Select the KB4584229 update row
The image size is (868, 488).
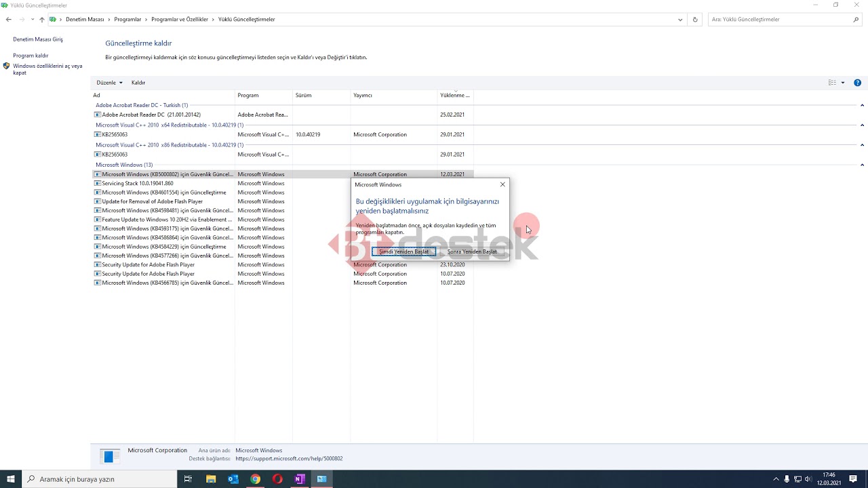(282, 247)
